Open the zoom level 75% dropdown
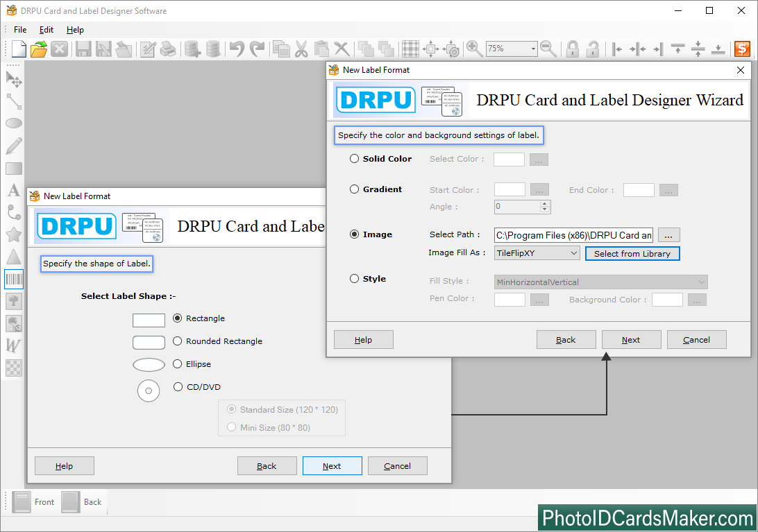The image size is (758, 532). pyautogui.click(x=533, y=49)
